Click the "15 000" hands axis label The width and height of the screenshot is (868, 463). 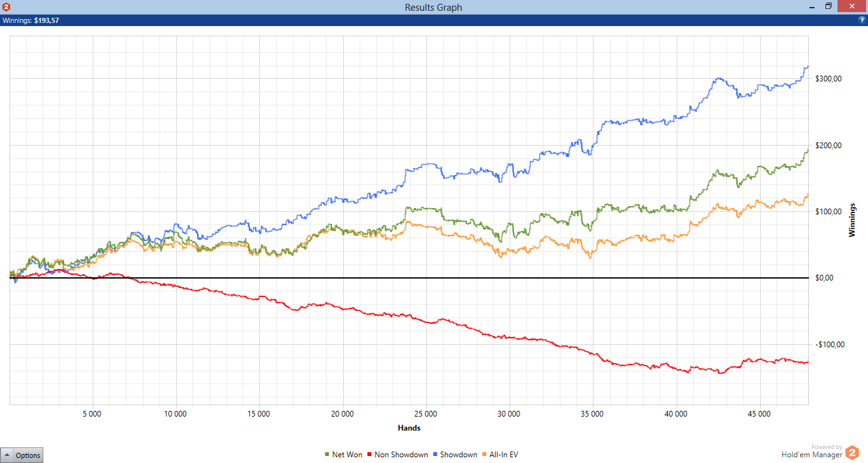point(259,414)
